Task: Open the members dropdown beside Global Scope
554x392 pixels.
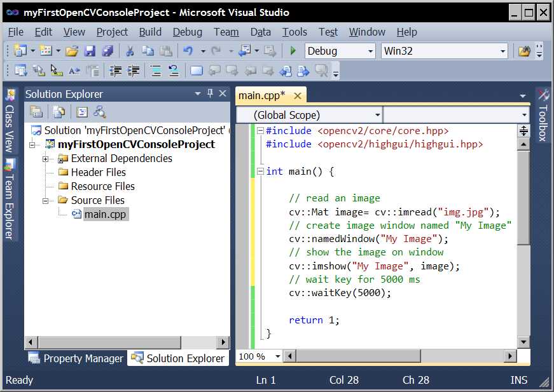Action: (x=524, y=115)
